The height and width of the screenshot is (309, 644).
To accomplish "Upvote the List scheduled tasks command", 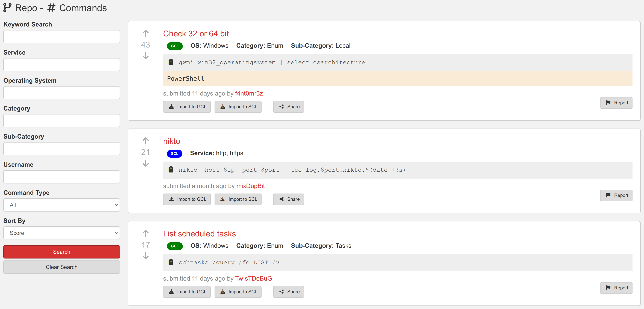I will click(x=145, y=233).
